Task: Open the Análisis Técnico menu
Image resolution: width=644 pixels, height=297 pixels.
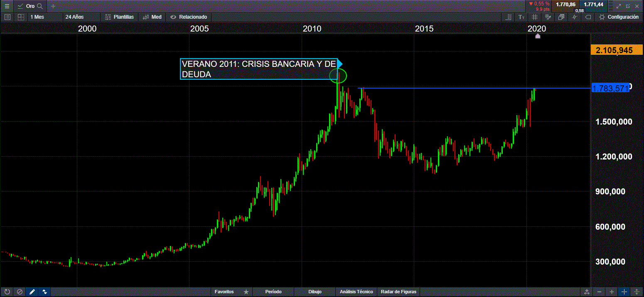Action: pos(356,292)
